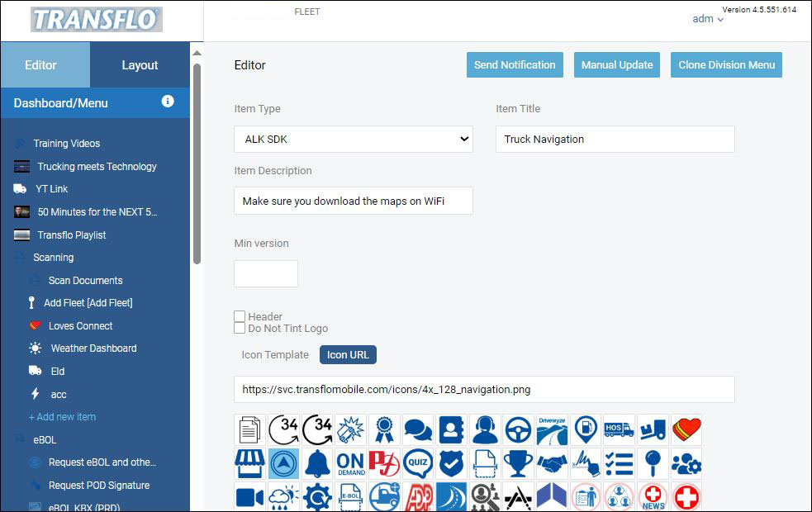Select the HOS truck icon
This screenshot has width=812, height=512.
[x=620, y=429]
